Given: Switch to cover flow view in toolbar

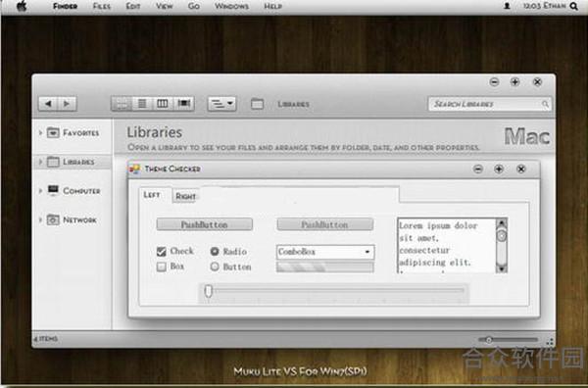Looking at the screenshot, I should pos(184,104).
